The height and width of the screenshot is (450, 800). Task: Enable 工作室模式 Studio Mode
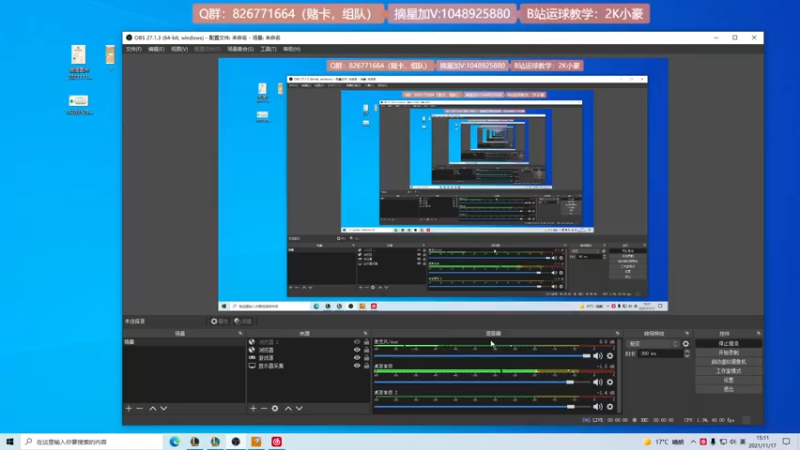[729, 371]
